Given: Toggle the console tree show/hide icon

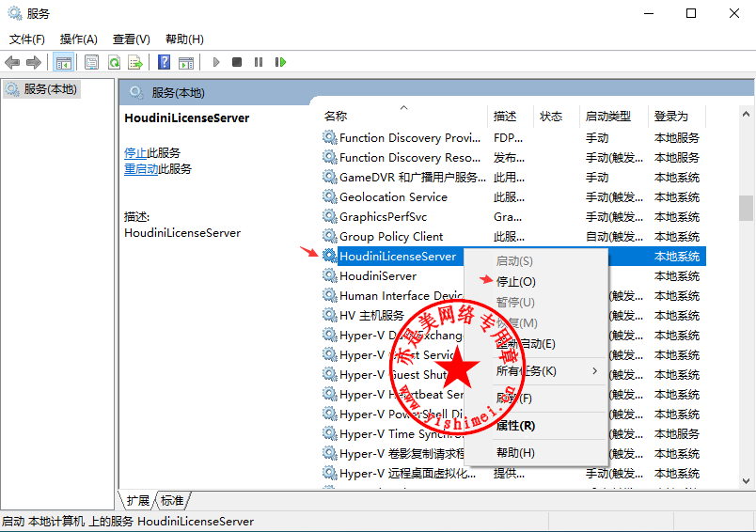Looking at the screenshot, I should [64, 62].
